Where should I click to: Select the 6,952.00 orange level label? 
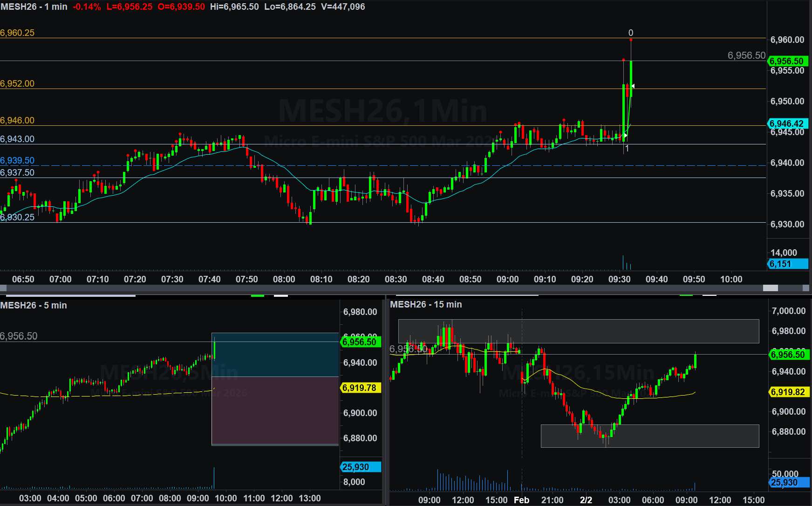17,84
